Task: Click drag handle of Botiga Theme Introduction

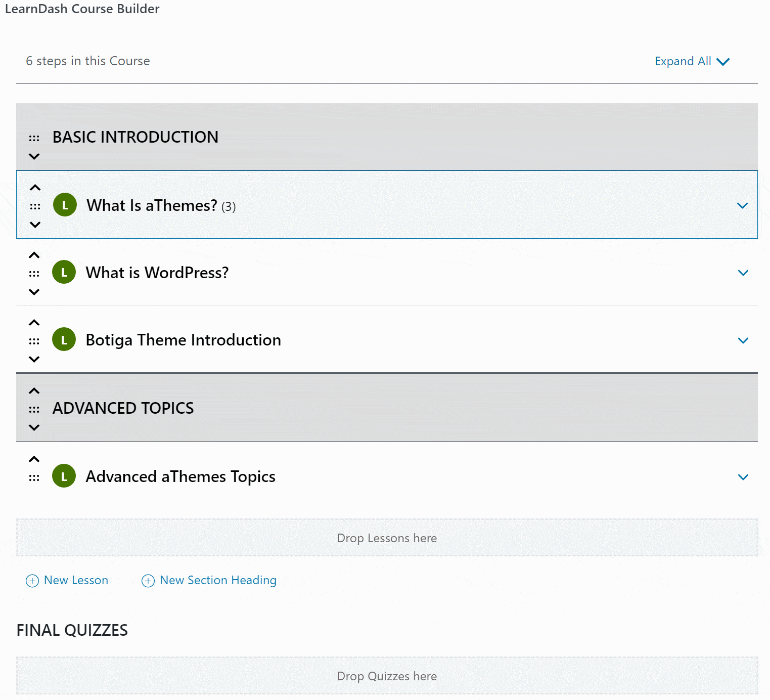Action: (34, 341)
